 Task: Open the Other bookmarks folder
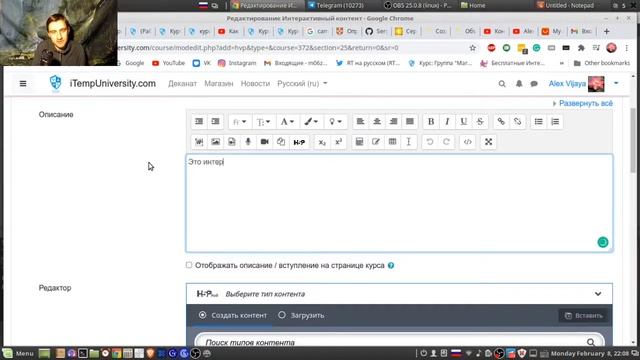602,63
